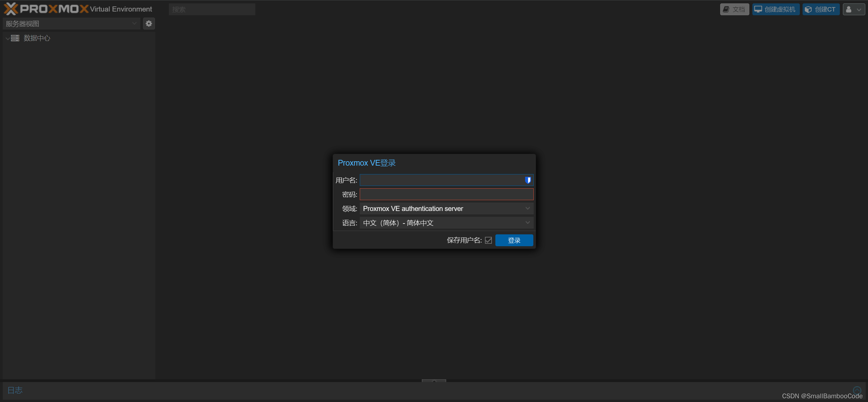Click the 数据中心 server icon
Image resolution: width=868 pixels, height=402 pixels.
tap(15, 38)
